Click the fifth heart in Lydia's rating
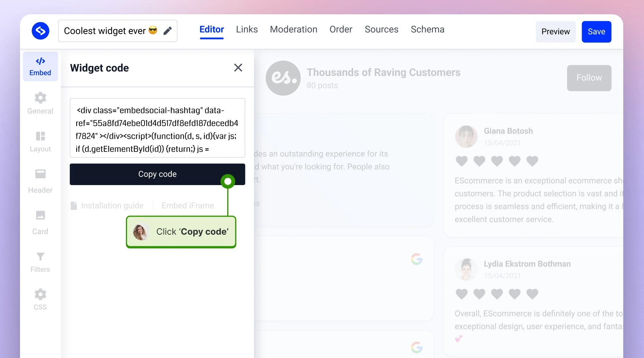Viewport: 644px width, 358px height. (x=532, y=294)
